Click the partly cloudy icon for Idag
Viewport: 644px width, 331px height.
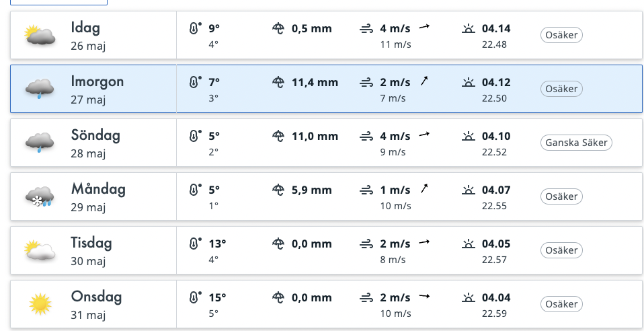(x=40, y=35)
